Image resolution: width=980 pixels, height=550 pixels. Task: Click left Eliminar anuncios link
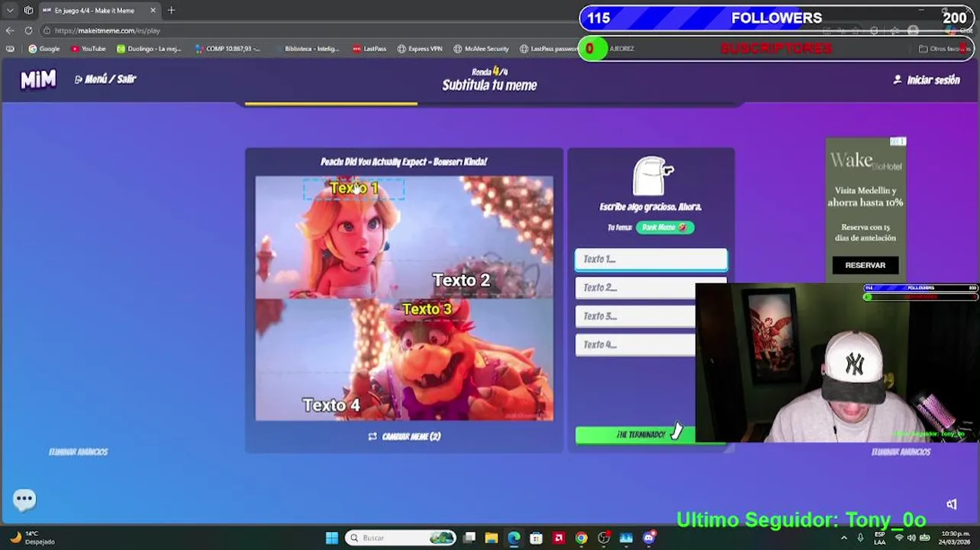pyautogui.click(x=78, y=451)
